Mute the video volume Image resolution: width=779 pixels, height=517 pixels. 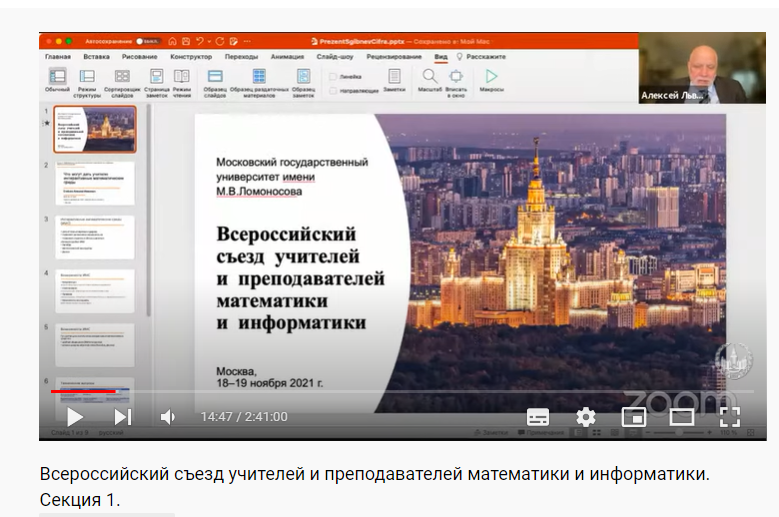click(168, 417)
